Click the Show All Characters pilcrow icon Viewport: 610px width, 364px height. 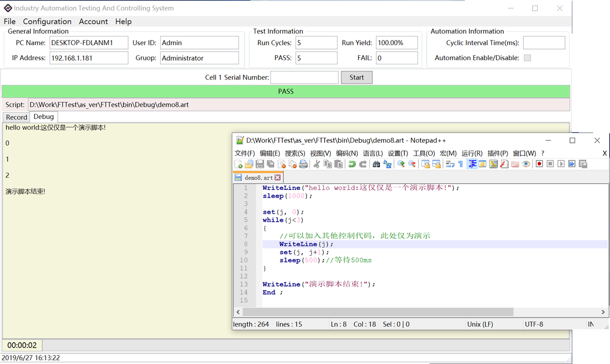(461, 164)
